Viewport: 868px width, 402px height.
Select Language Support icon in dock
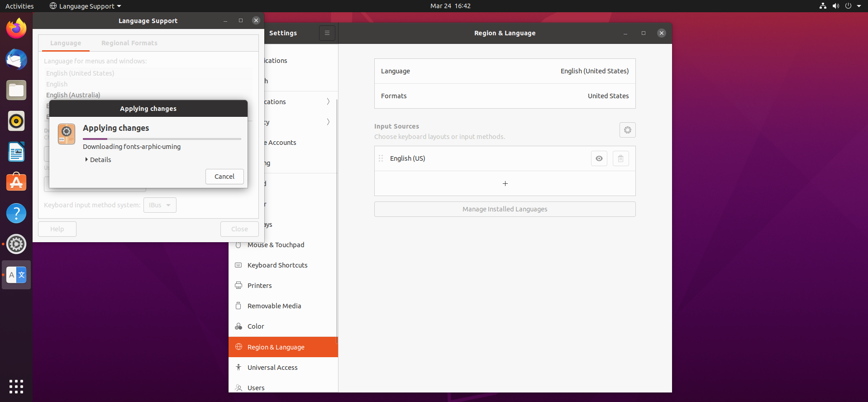(x=16, y=275)
